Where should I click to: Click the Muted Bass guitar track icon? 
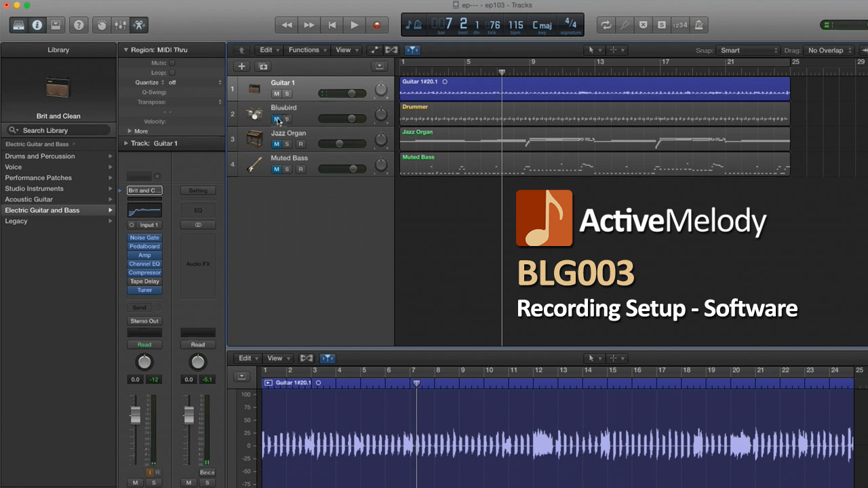tap(254, 164)
